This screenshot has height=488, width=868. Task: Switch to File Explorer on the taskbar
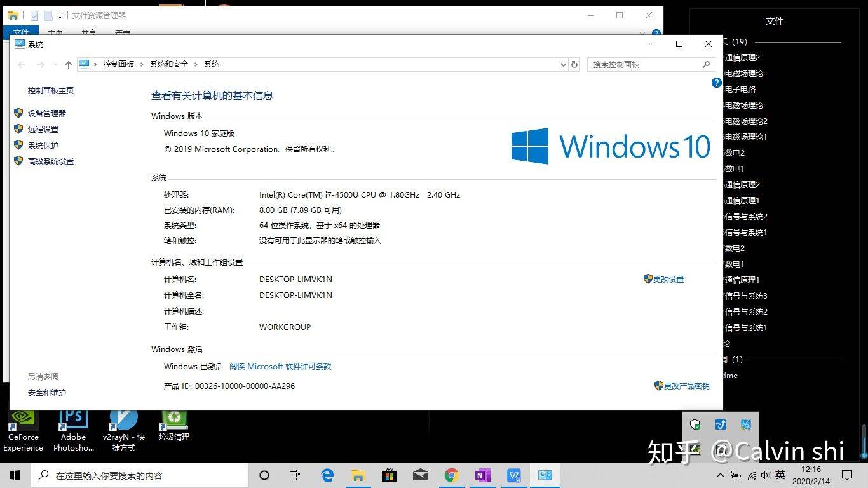(x=358, y=475)
